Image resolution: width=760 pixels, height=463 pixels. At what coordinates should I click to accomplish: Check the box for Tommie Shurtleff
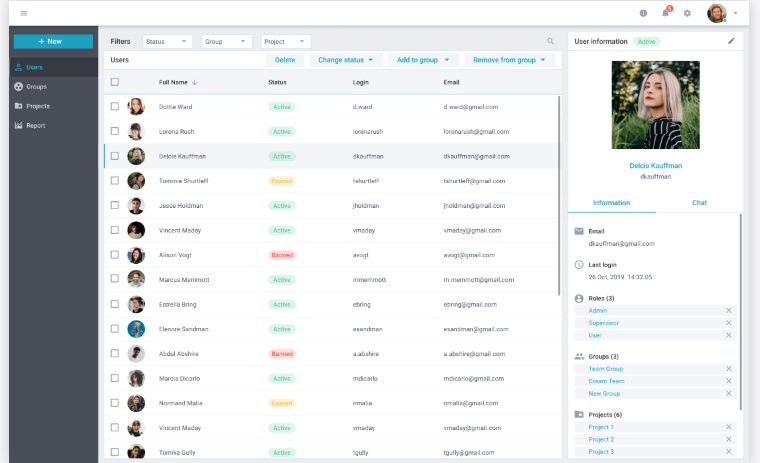point(115,180)
